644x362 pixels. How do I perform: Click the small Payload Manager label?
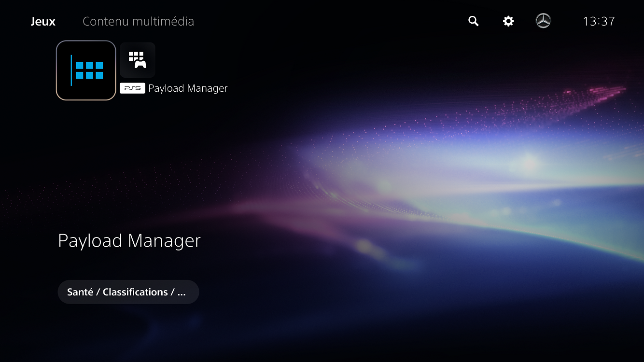click(188, 88)
